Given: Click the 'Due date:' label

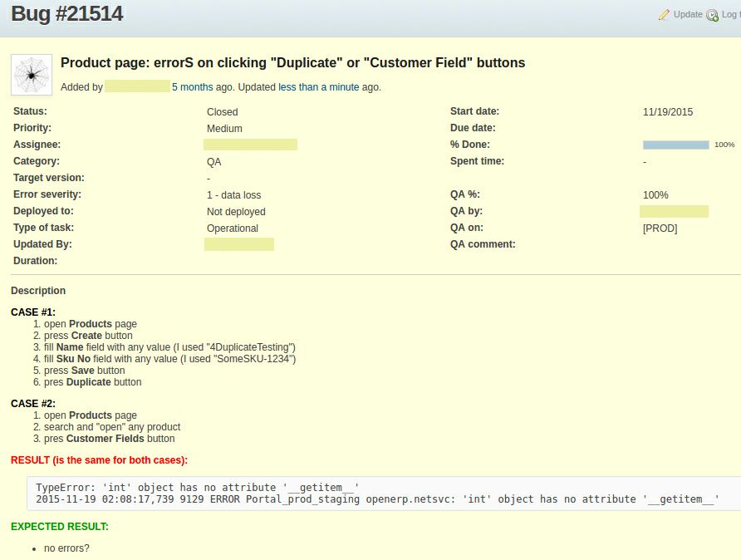Looking at the screenshot, I should (x=473, y=128).
